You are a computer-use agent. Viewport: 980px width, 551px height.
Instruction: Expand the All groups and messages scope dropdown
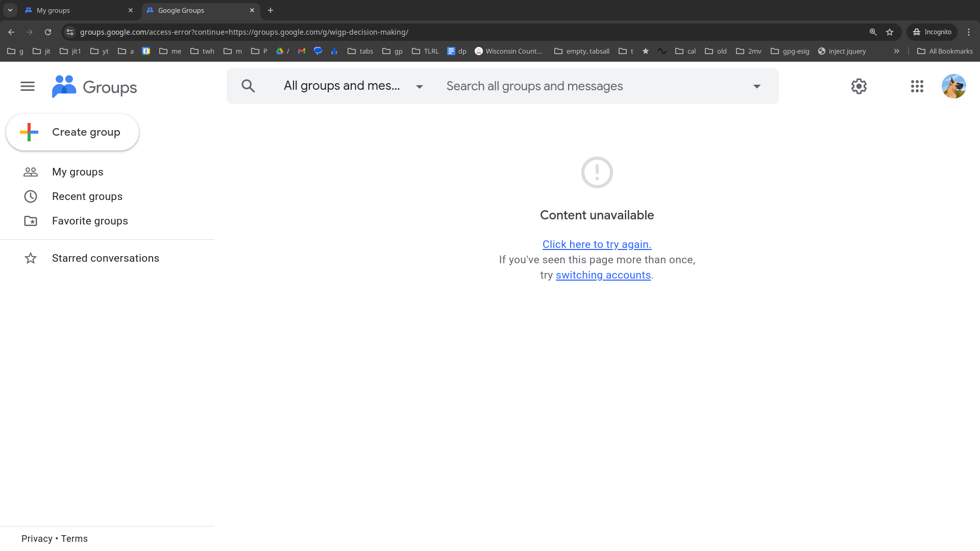pos(353,86)
